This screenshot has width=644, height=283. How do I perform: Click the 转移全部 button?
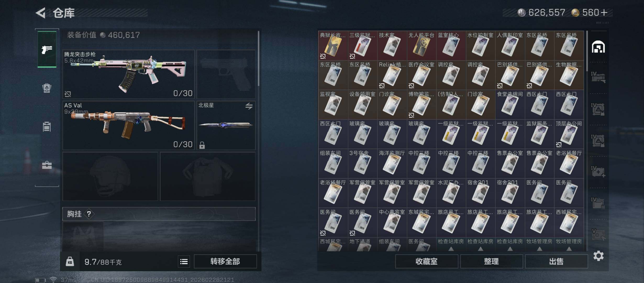tap(225, 262)
